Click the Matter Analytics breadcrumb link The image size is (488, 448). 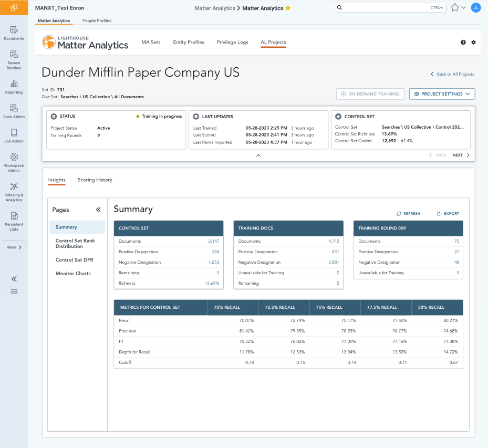point(215,8)
